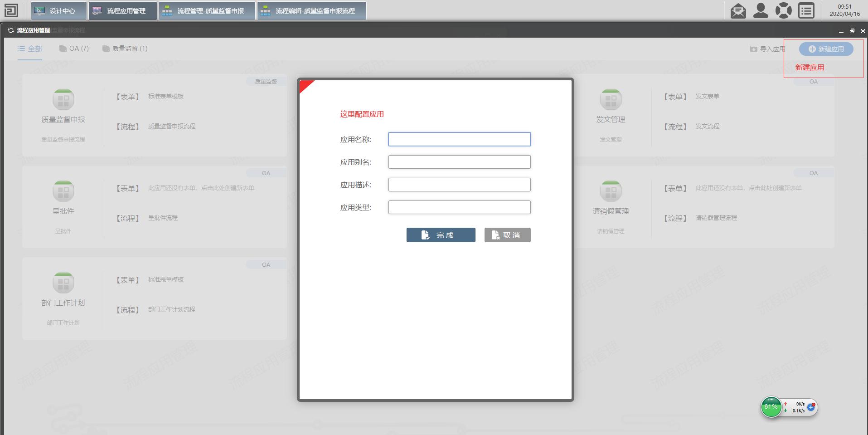Open 质量监督申报流程 flow link
This screenshot has height=435, width=868.
(x=172, y=126)
